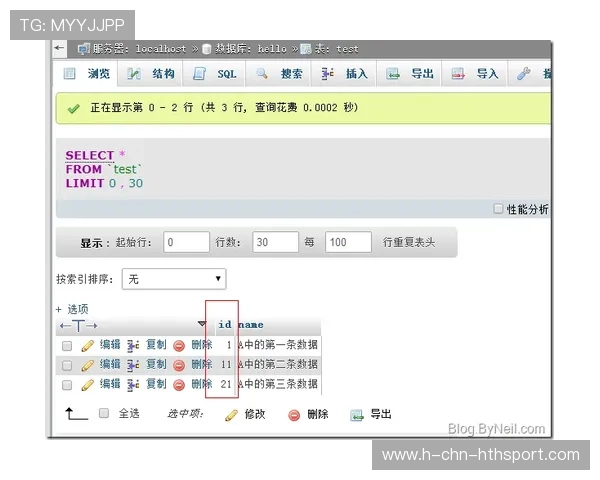This screenshot has width=600, height=480.
Task: Sort by the name column header
Action: coord(251,325)
